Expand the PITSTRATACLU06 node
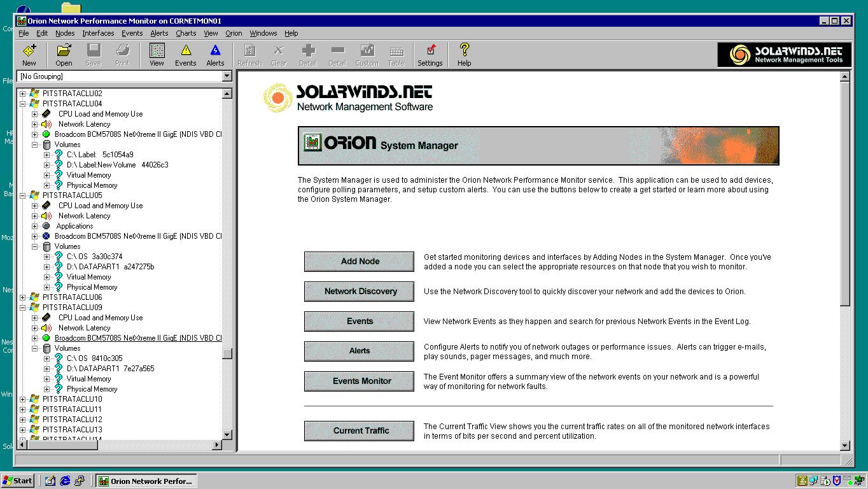The width and height of the screenshot is (868, 489). 23,297
